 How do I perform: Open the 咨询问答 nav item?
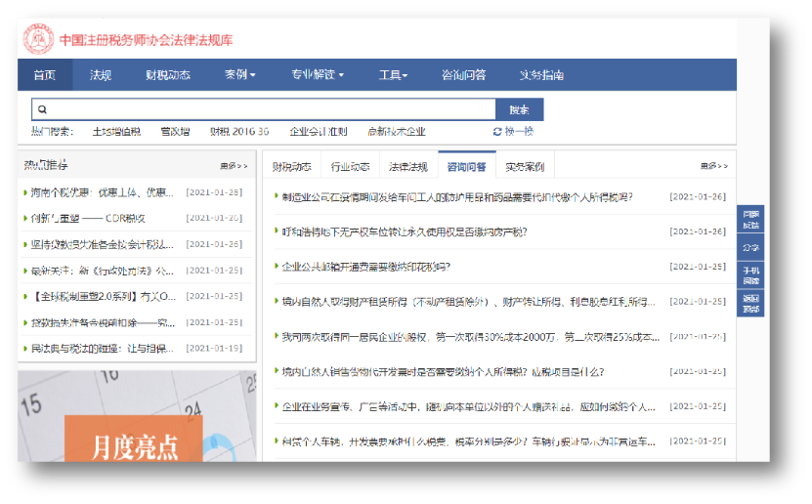pyautogui.click(x=463, y=75)
